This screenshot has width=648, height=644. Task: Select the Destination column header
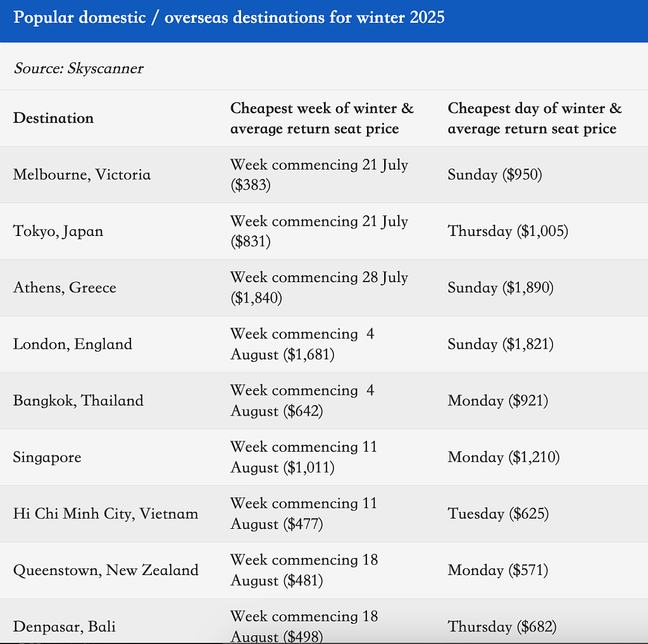53,118
